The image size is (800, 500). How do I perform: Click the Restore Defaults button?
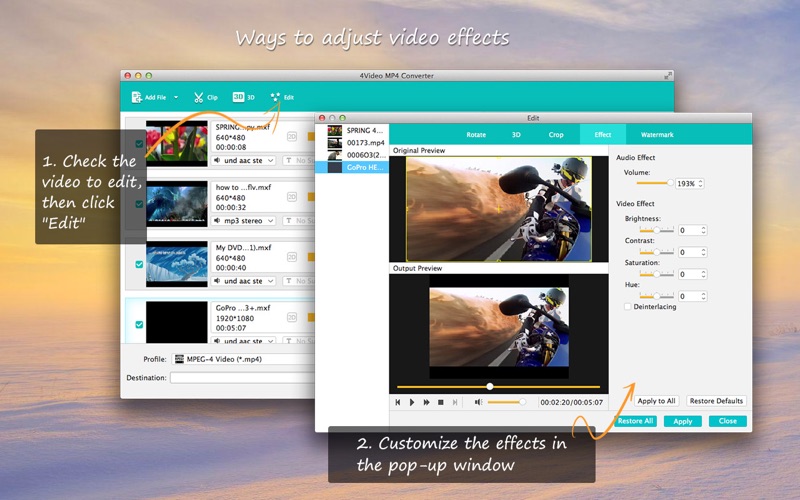(716, 401)
